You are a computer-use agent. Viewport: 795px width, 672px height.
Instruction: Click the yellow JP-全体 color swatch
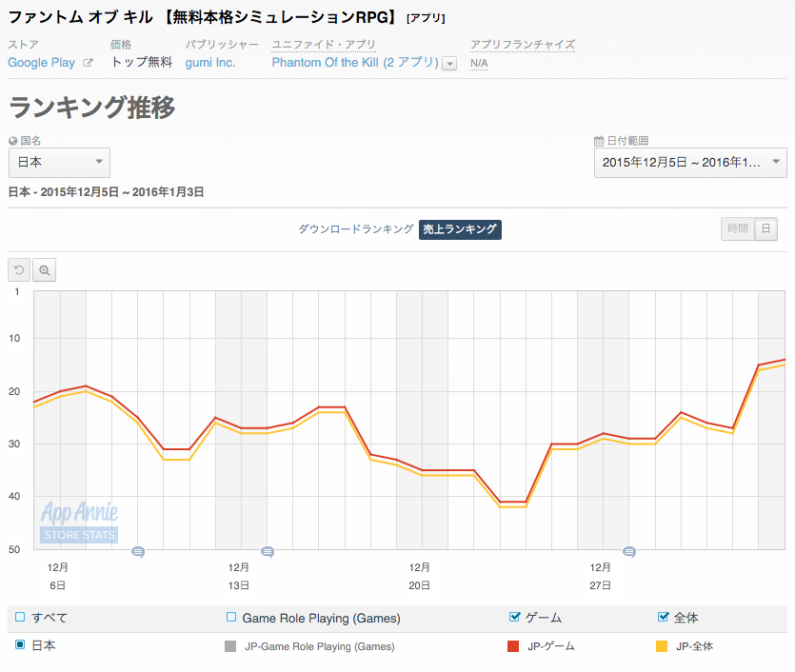pyautogui.click(x=662, y=646)
